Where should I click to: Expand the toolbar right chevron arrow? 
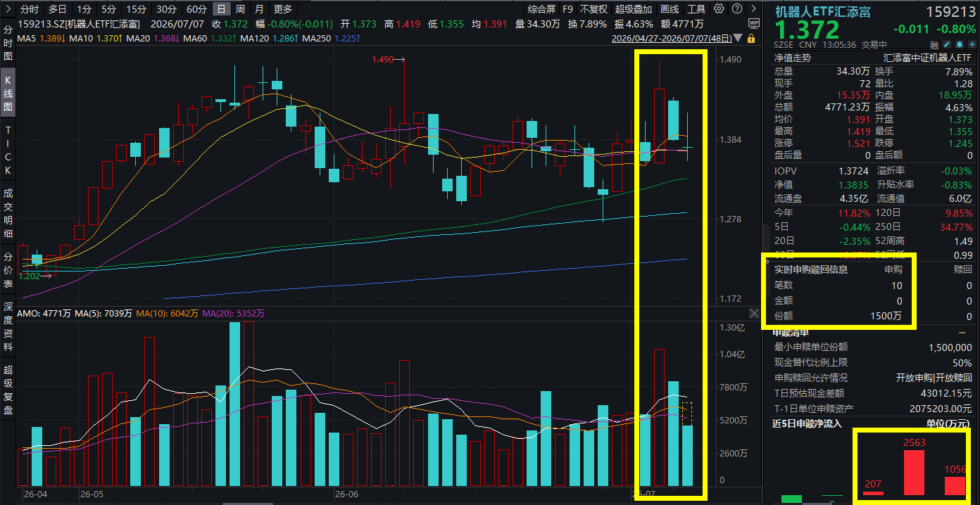(754, 8)
